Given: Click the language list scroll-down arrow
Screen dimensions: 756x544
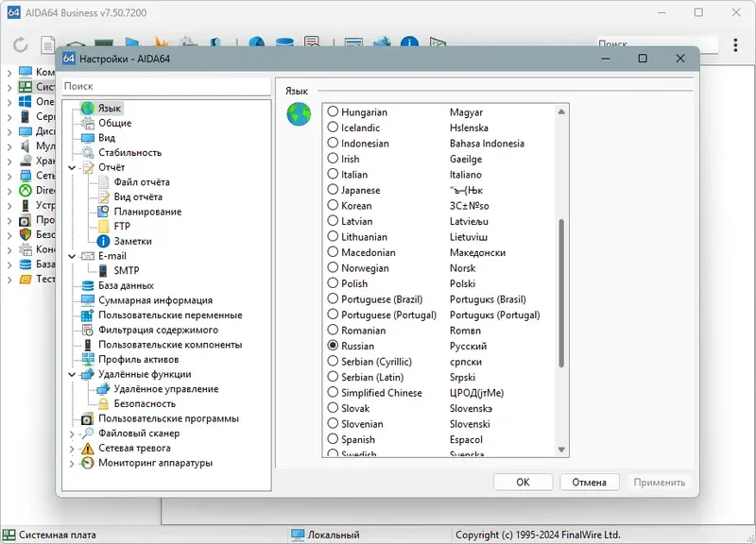Looking at the screenshot, I should click(561, 450).
